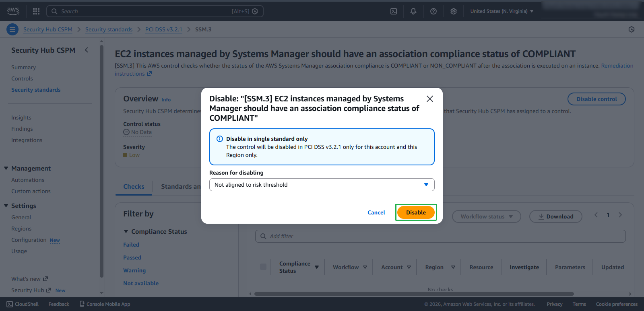The height and width of the screenshot is (311, 644).
Task: Toggle the hamburger navigation menu
Action: coord(12,29)
